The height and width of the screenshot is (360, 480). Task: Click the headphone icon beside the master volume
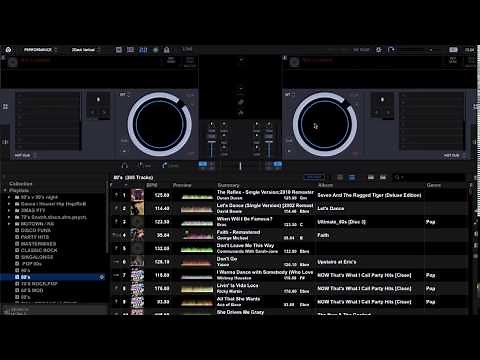(391, 50)
